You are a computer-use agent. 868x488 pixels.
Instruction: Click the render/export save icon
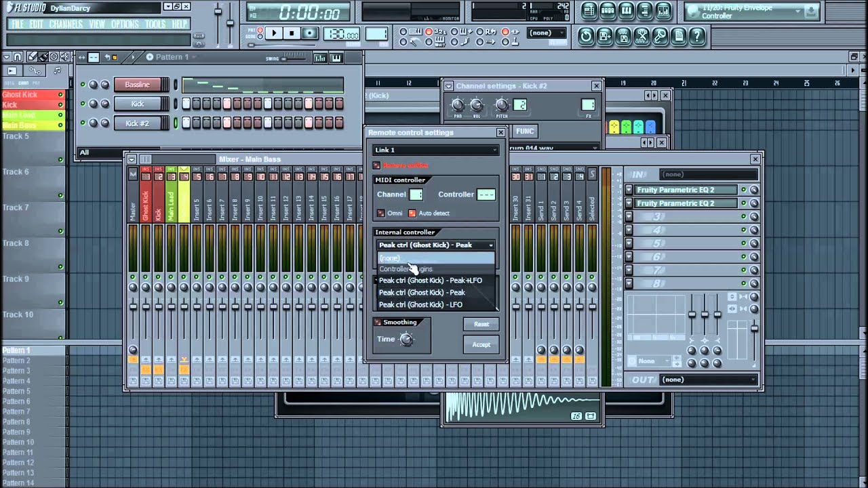click(623, 36)
